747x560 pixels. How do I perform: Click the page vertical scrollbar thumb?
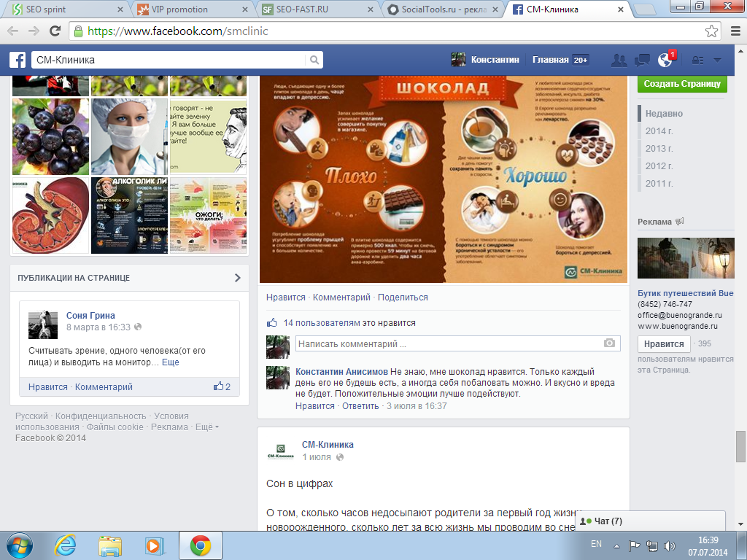coord(741,446)
